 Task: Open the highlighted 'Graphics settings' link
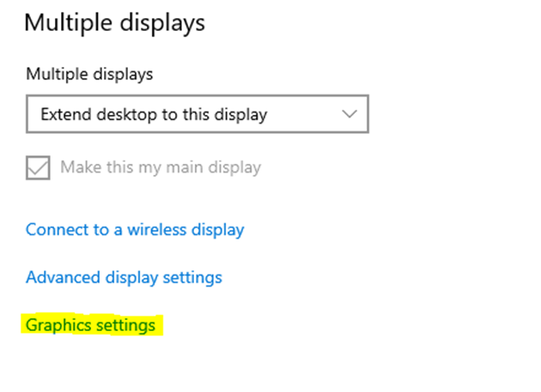coord(90,326)
